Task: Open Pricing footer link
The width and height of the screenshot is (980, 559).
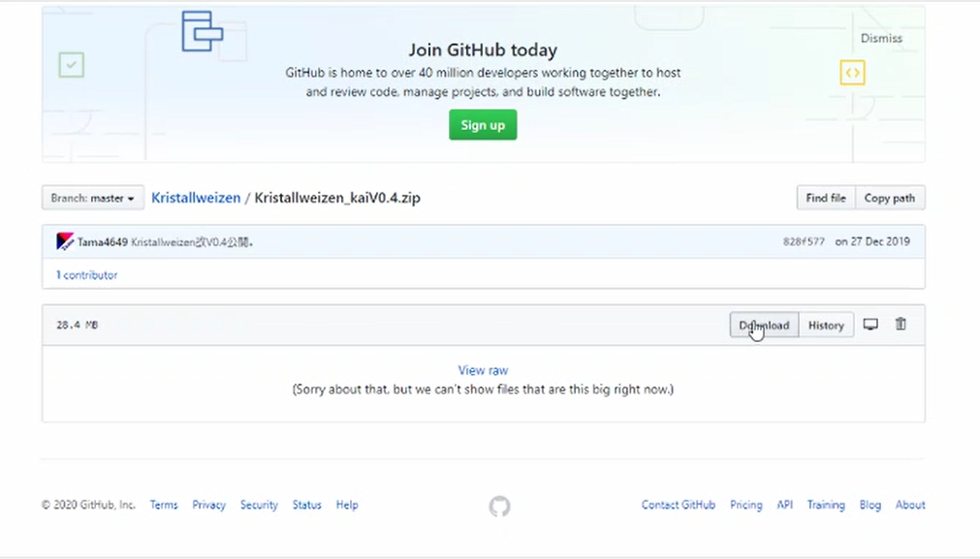Action: point(746,505)
